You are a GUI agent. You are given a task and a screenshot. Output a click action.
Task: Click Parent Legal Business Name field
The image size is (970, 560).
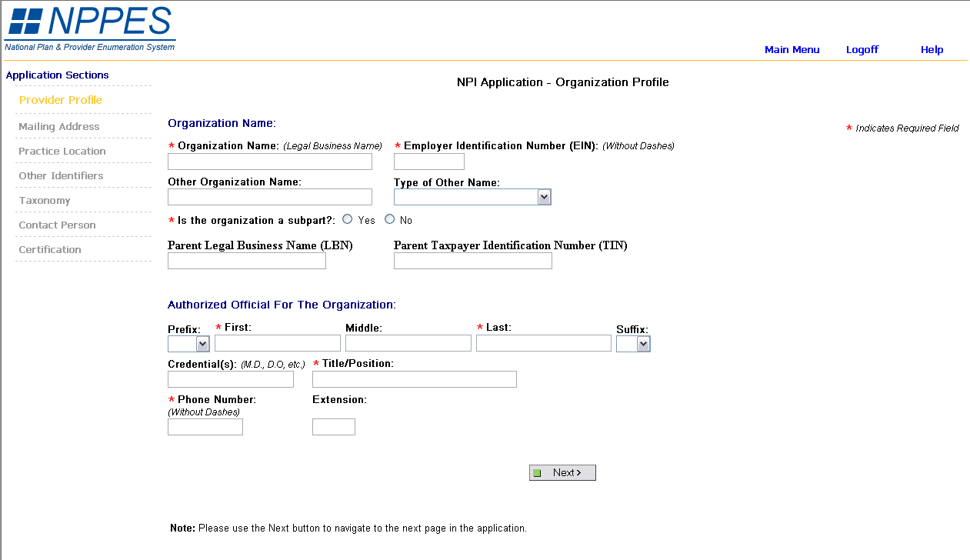246,261
